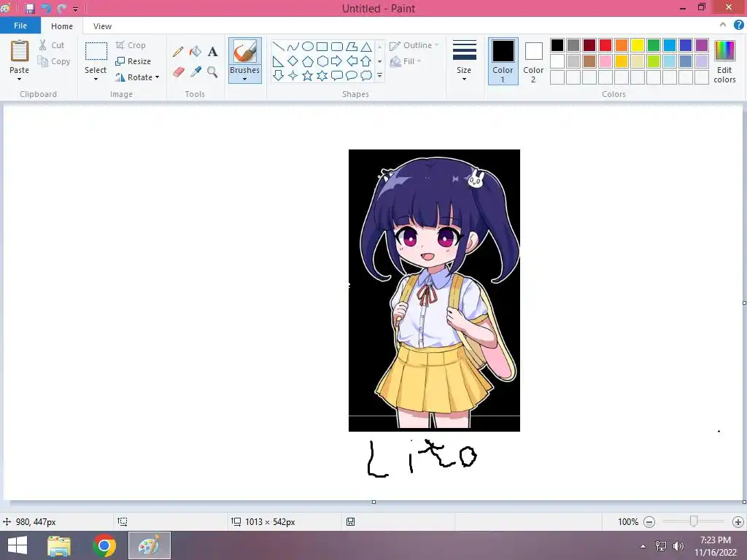Click the volume speaker tray icon
Viewport: 747px width, 560px height.
[678, 545]
